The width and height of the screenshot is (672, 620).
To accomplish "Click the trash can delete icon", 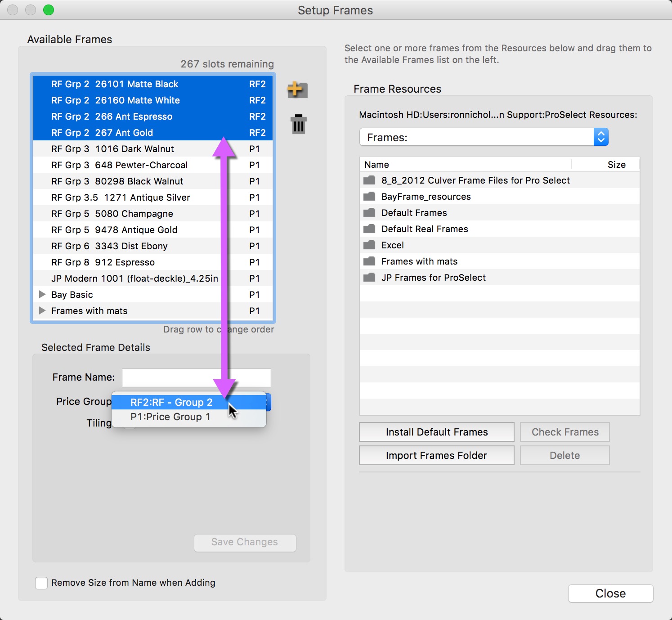I will (x=298, y=124).
